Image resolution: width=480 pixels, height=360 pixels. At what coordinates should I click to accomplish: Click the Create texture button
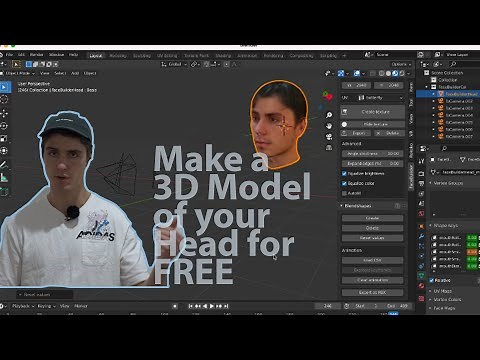click(373, 112)
